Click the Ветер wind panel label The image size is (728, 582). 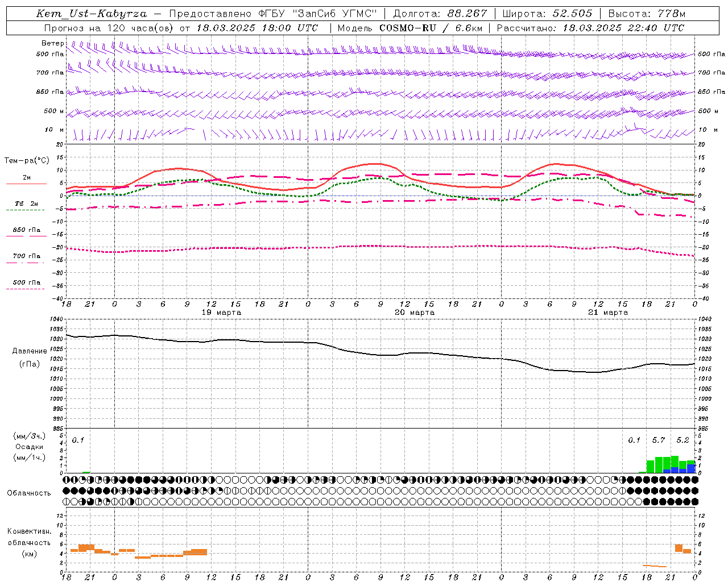click(x=53, y=43)
